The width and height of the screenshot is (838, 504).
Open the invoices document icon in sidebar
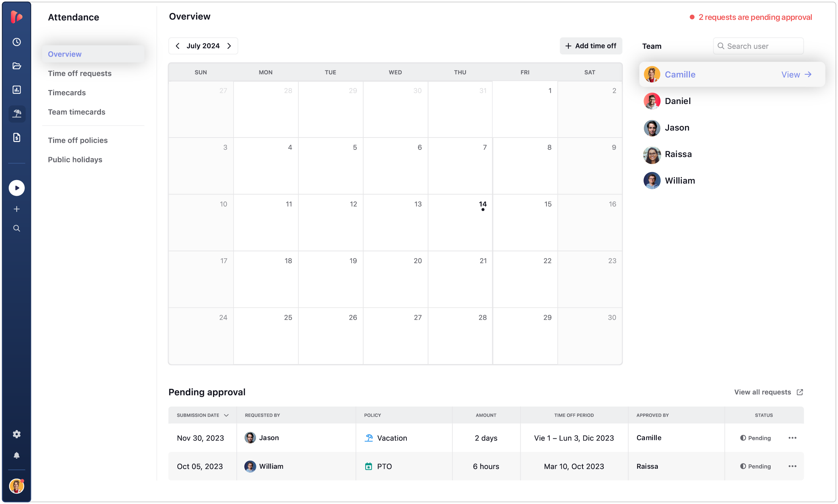pos(16,137)
